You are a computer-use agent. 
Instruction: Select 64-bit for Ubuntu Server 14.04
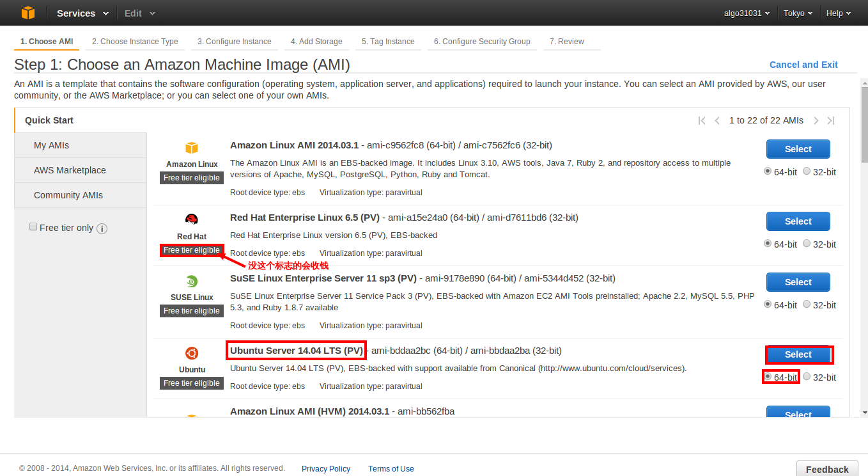768,377
